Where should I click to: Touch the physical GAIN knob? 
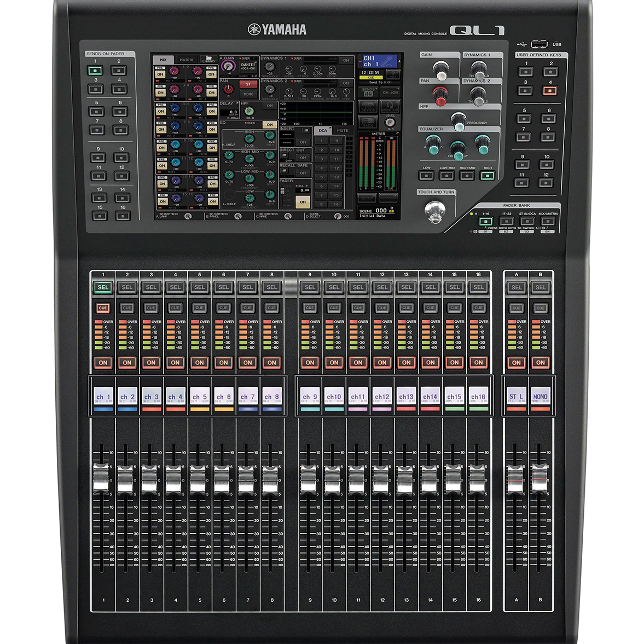point(440,70)
